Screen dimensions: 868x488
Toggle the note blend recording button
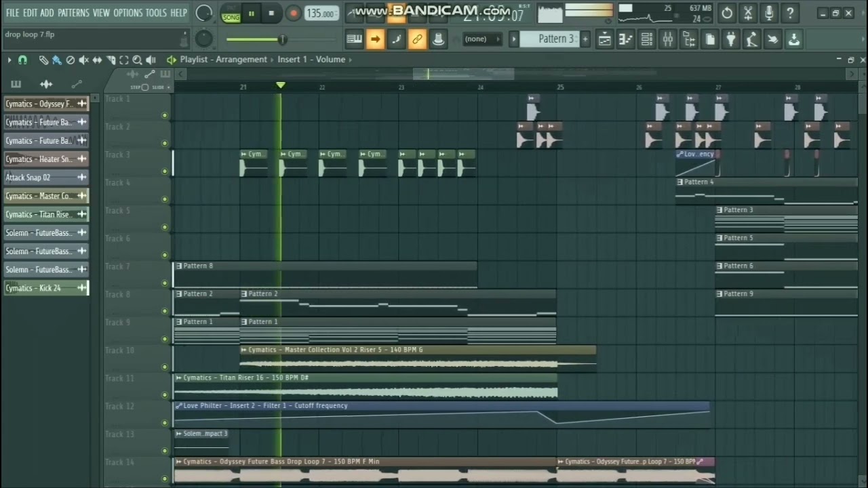click(396, 39)
